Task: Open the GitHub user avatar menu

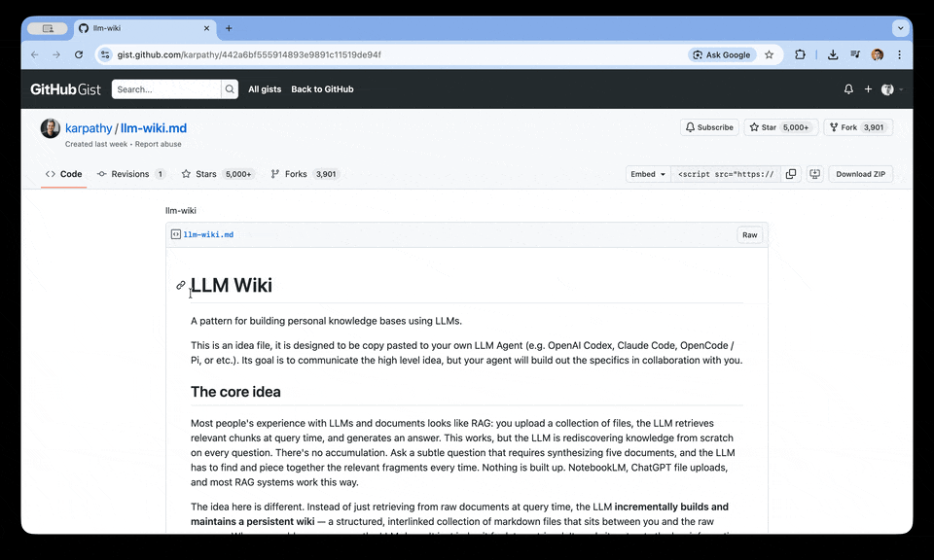Action: [x=891, y=89]
